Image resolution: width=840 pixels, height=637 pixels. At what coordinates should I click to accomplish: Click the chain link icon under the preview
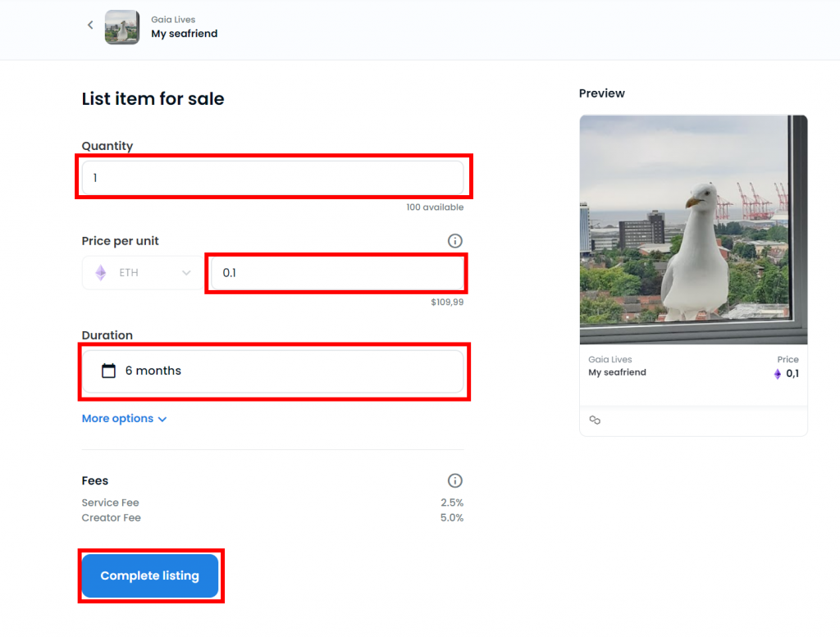click(x=595, y=421)
